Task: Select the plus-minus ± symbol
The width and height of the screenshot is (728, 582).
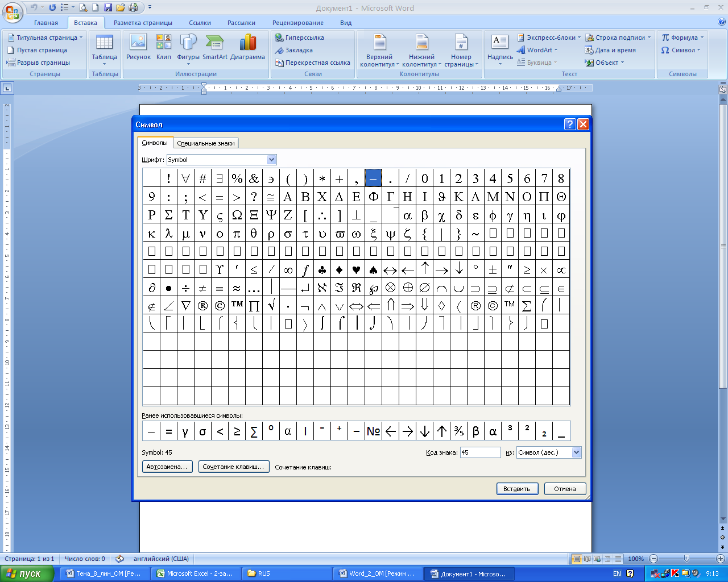Action: point(493,270)
